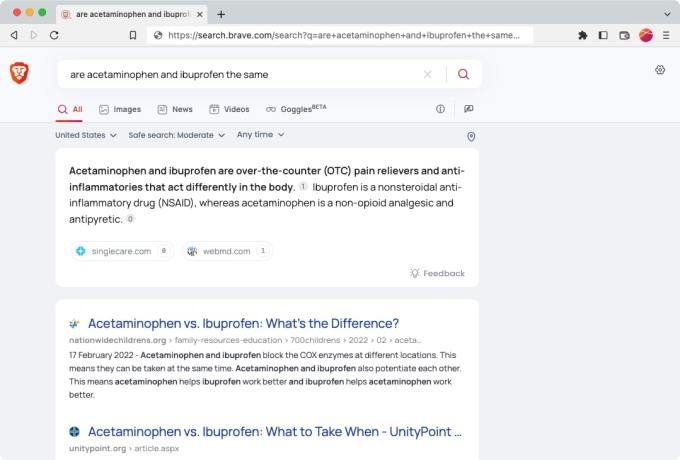The image size is (680, 460).
Task: Click Feedback on the summary card
Action: point(437,273)
